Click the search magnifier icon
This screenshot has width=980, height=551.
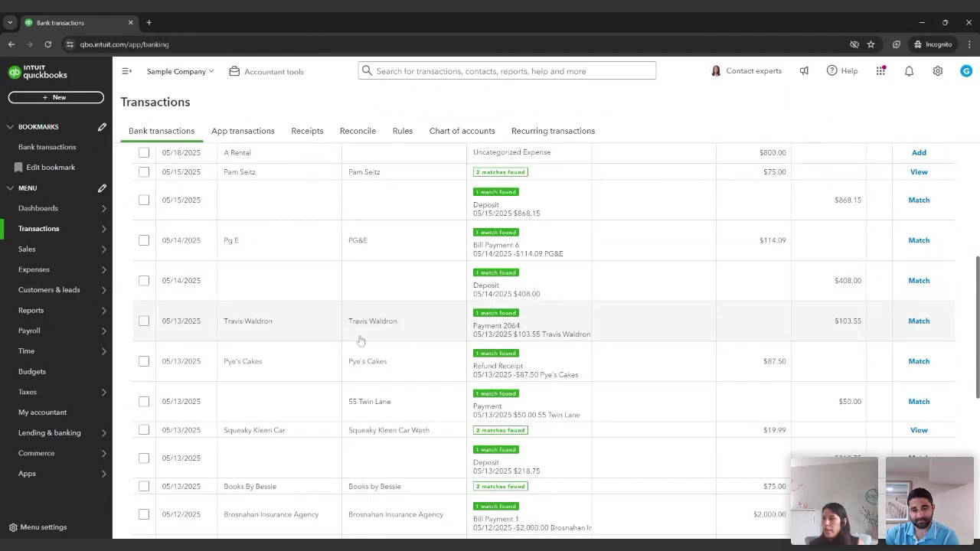tap(367, 71)
